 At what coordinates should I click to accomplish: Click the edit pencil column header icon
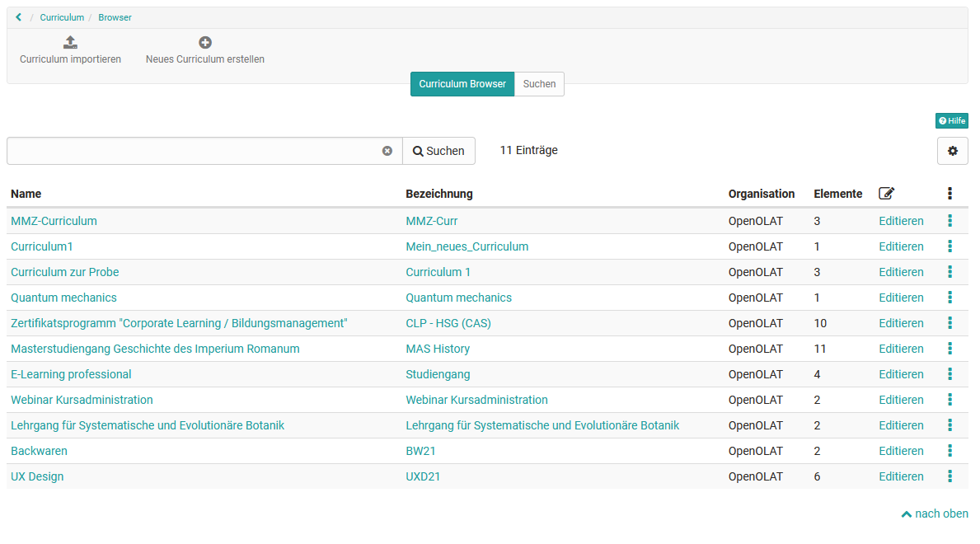(886, 194)
